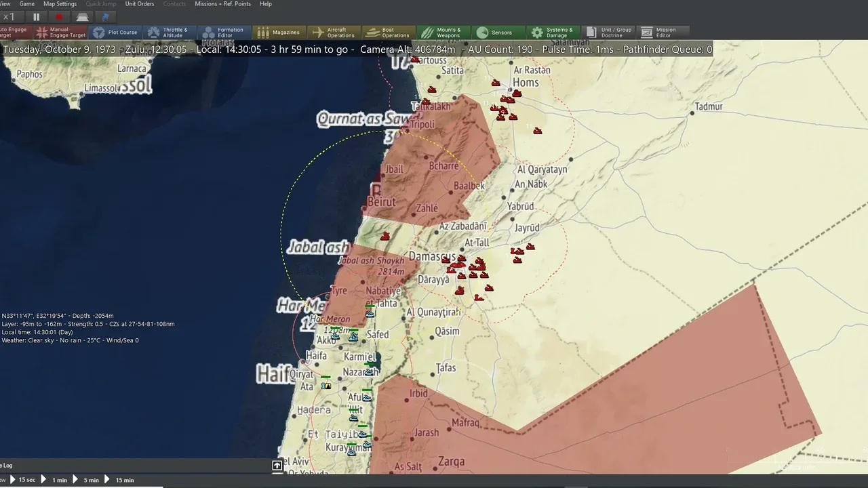Click the time compression x1 button

[9, 17]
